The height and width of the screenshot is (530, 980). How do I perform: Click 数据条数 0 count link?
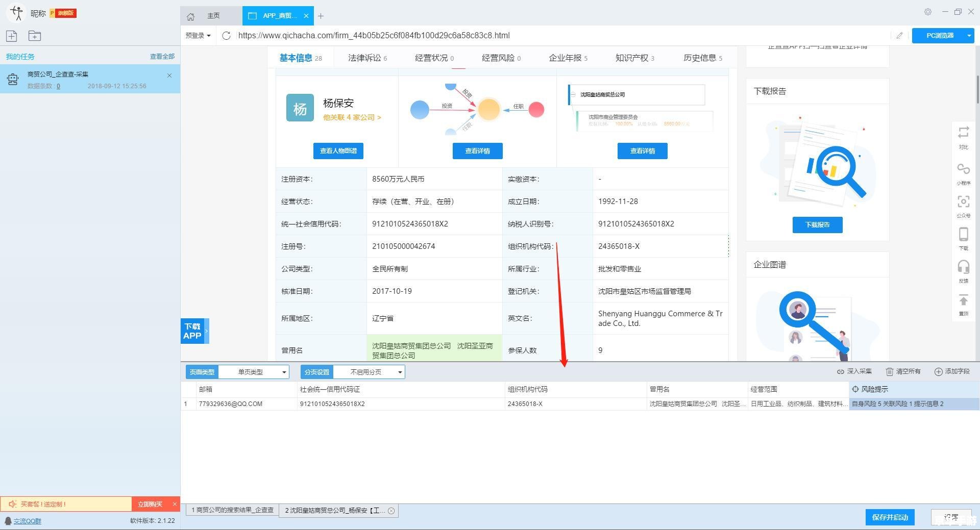(58, 86)
